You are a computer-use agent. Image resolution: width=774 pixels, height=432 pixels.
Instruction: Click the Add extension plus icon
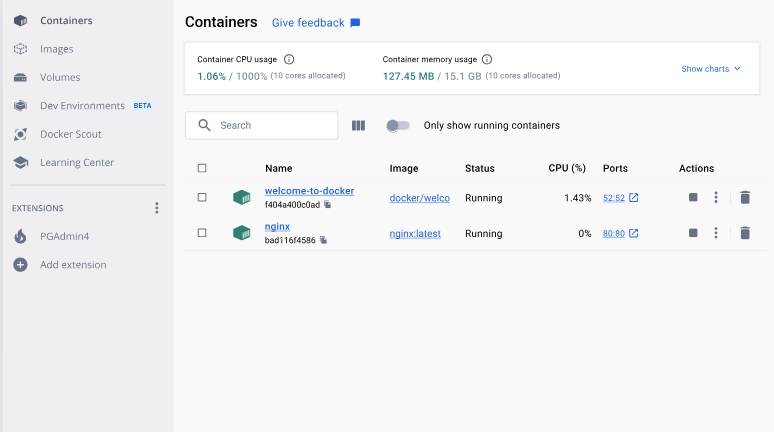point(20,265)
